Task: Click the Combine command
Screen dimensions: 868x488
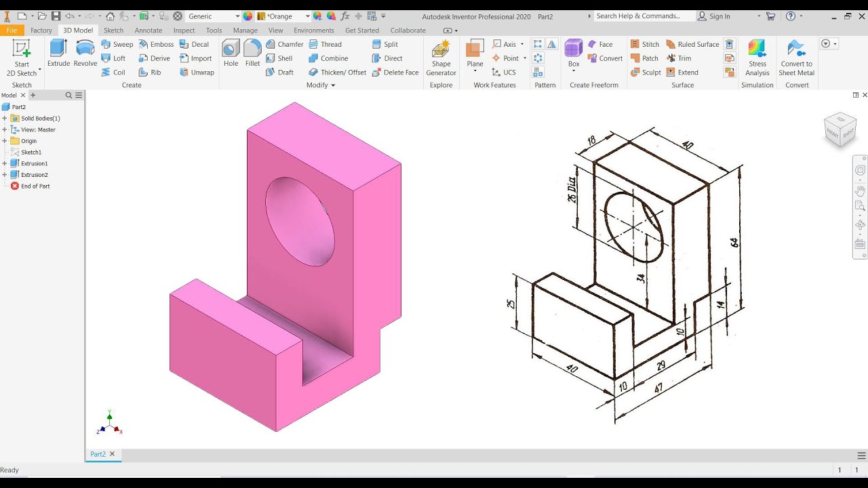Action: point(328,58)
